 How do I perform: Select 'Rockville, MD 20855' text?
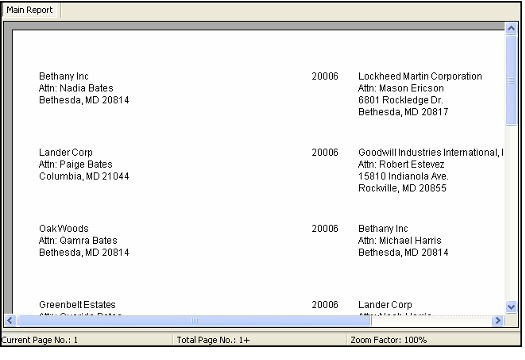[x=402, y=188]
